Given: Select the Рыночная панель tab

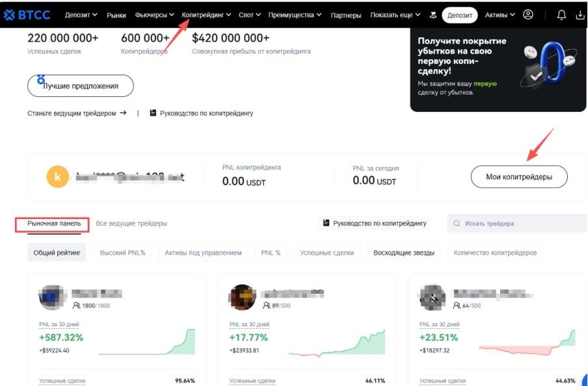Looking at the screenshot, I should tap(54, 224).
